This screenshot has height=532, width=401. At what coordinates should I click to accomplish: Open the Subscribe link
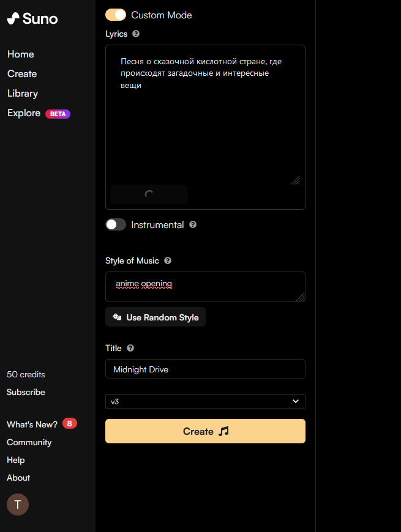click(x=26, y=392)
